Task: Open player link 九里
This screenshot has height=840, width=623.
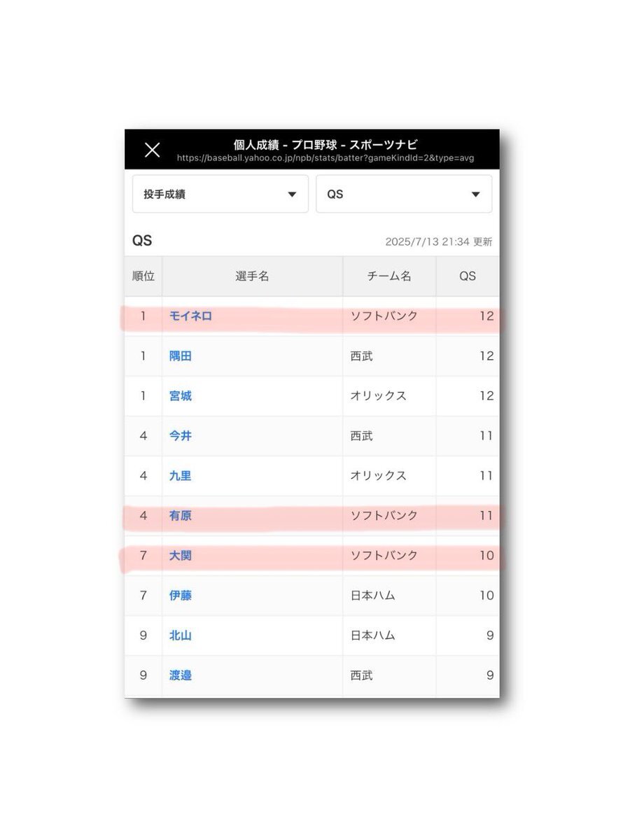Action: 181,475
